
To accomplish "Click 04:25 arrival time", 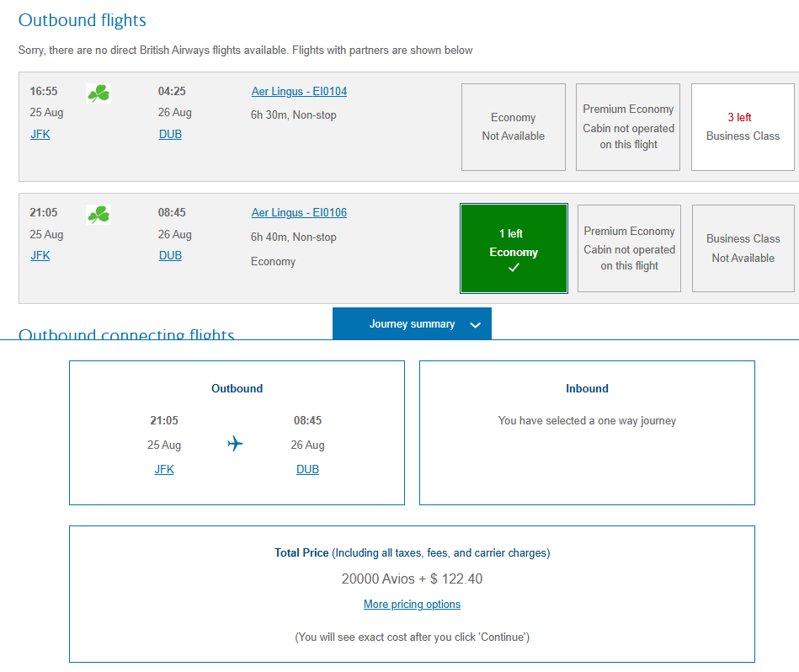I will tap(172, 91).
